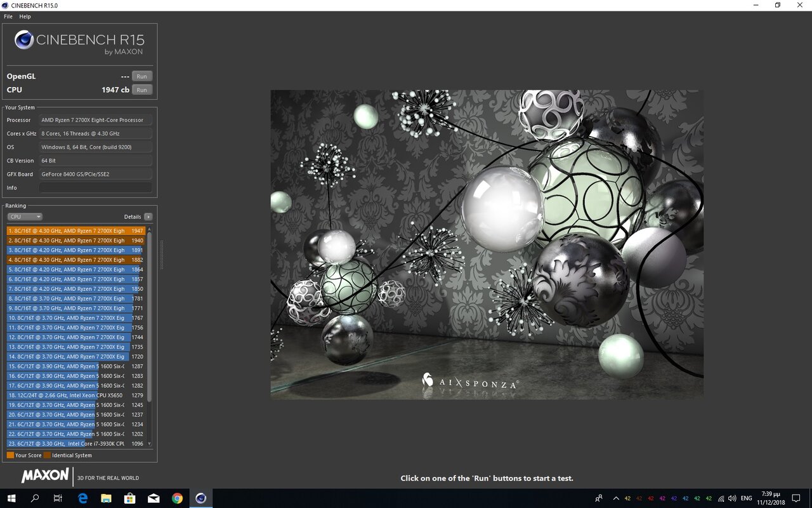Run the CPU benchmark test
This screenshot has width=812, height=508.
(142, 90)
